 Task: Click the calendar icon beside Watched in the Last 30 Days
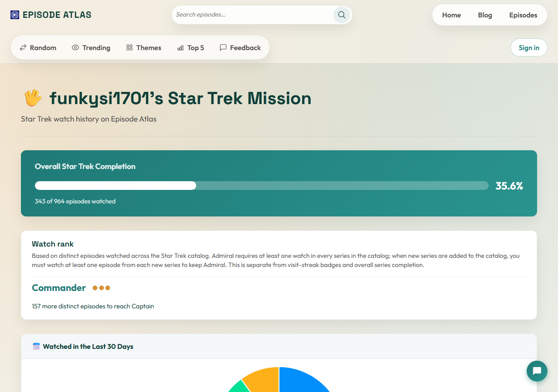tap(37, 346)
